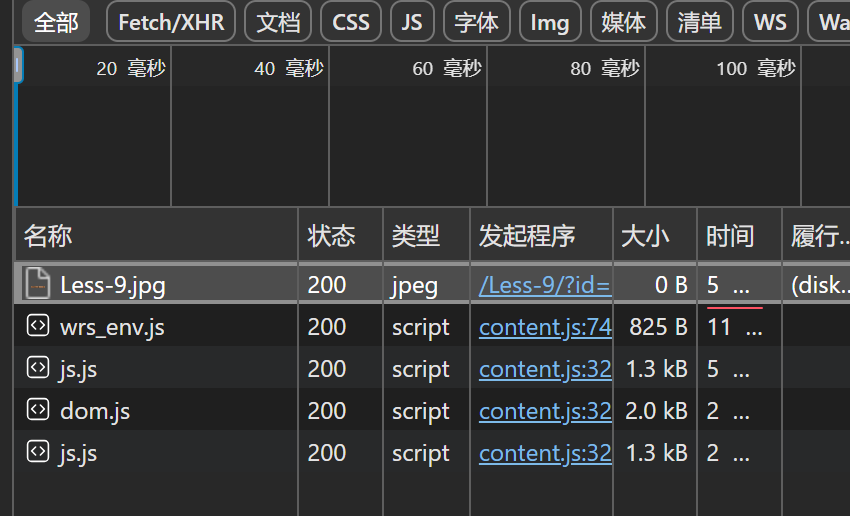The image size is (850, 516).
Task: Filter requests by 字体
Action: (476, 22)
